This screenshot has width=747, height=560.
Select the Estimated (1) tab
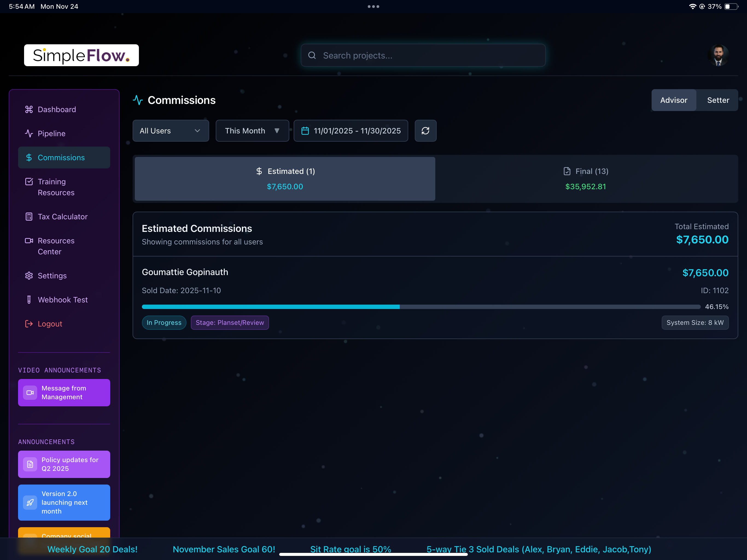click(x=285, y=179)
